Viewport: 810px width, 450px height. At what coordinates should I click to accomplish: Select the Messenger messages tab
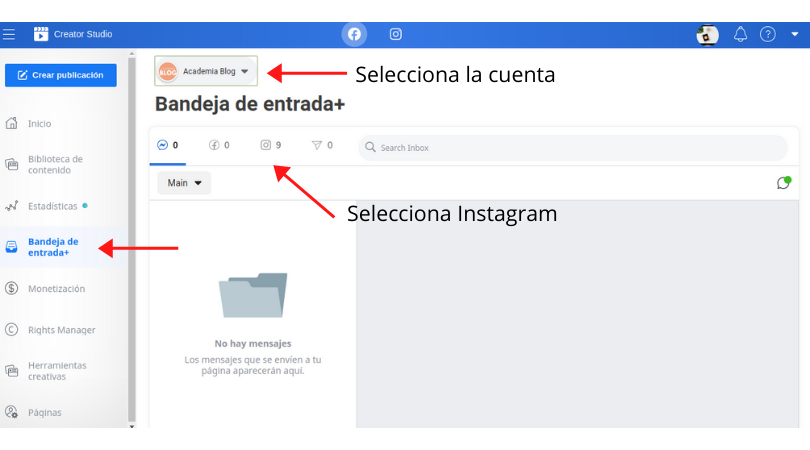(x=167, y=145)
